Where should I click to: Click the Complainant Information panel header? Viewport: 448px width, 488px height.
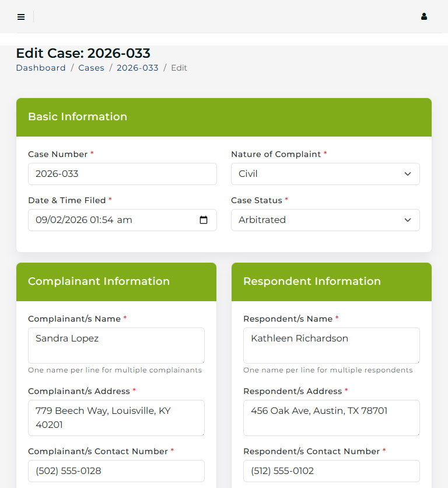[99, 281]
